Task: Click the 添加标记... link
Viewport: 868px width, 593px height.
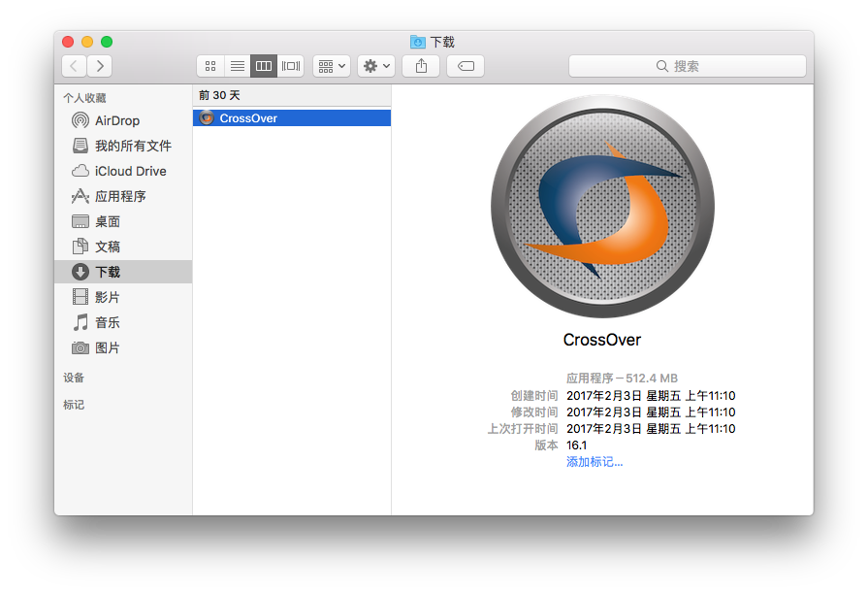Action: pos(595,462)
